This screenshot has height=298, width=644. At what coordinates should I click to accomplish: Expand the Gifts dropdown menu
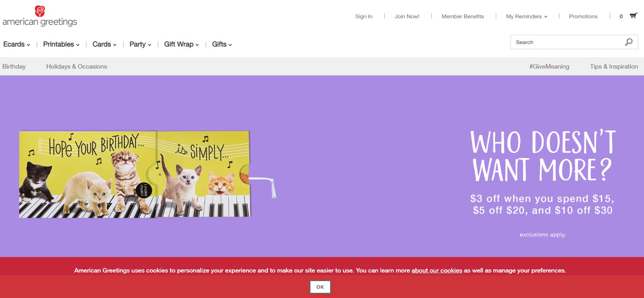coord(222,44)
